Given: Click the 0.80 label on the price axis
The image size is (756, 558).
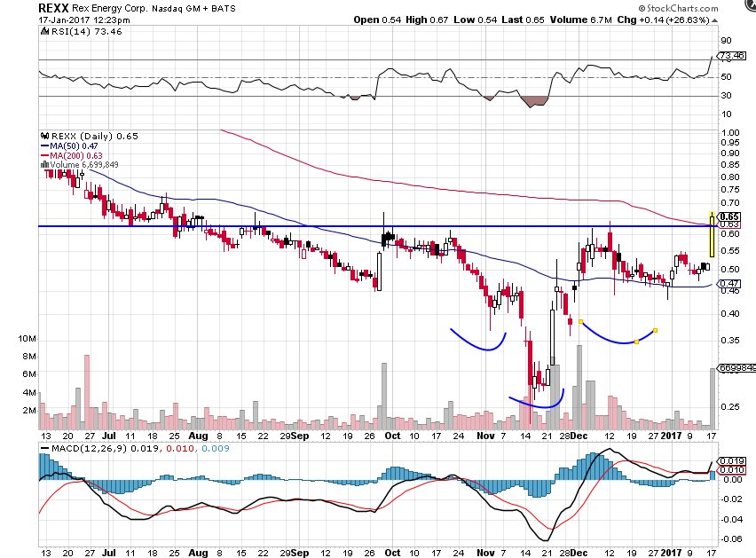Looking at the screenshot, I should click(730, 177).
